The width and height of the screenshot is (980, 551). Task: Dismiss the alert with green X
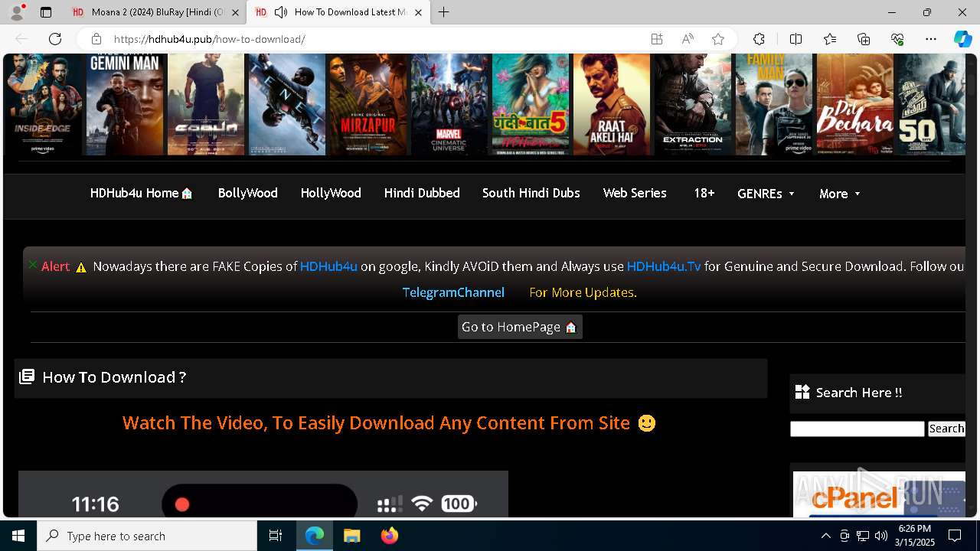(x=33, y=264)
